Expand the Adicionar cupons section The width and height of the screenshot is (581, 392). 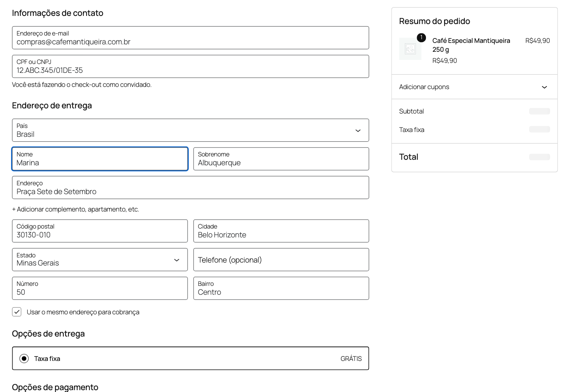474,87
